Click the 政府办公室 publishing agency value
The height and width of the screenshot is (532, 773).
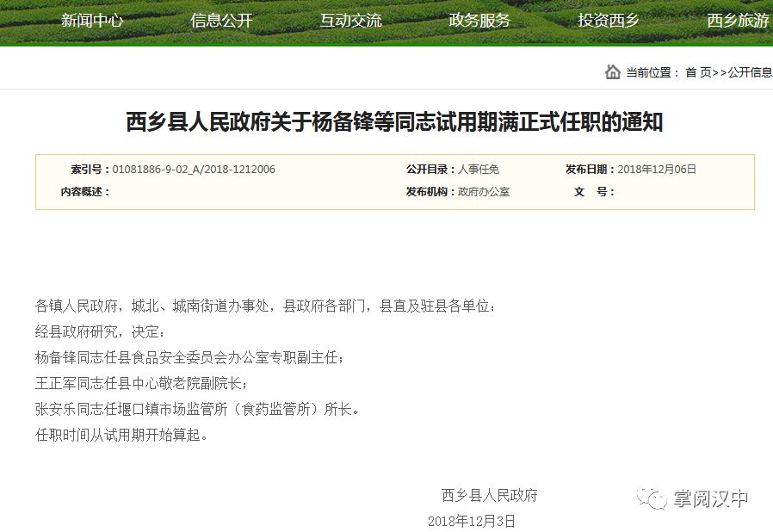[484, 192]
